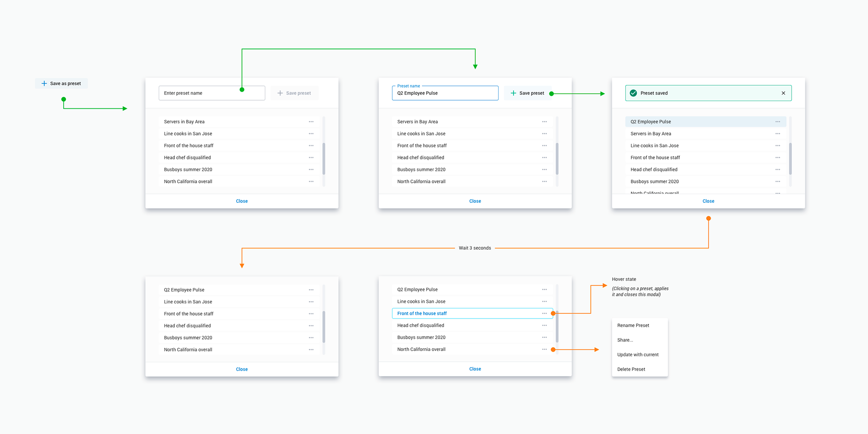Open ellipsis menu for Servers in Bay Area in the filled-name modal
This screenshot has height=434, width=868.
(544, 121)
